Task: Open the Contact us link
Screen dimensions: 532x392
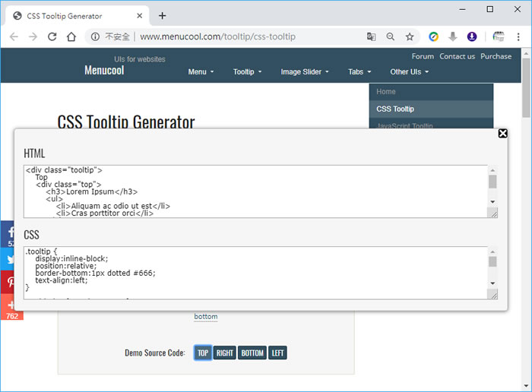Action: point(457,56)
